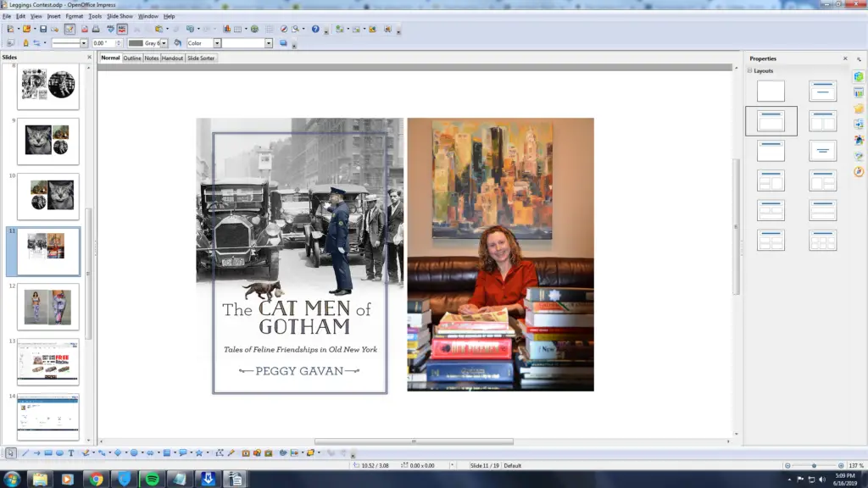
Task: Open the Slide Show menu
Action: [120, 16]
